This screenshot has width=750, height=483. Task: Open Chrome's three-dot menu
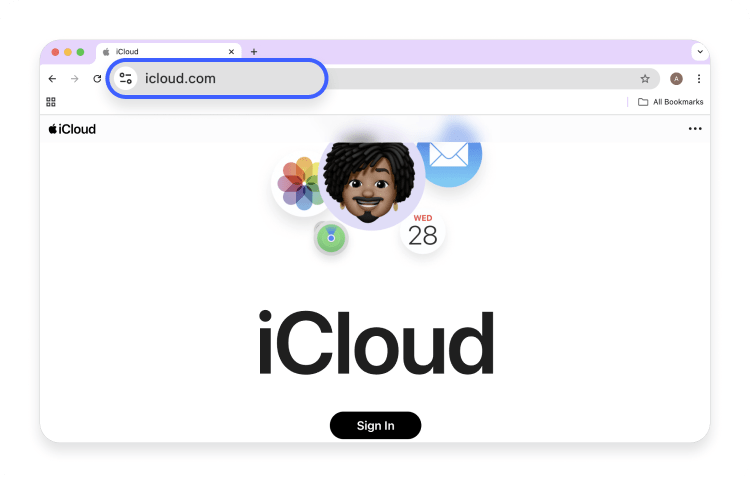[699, 79]
